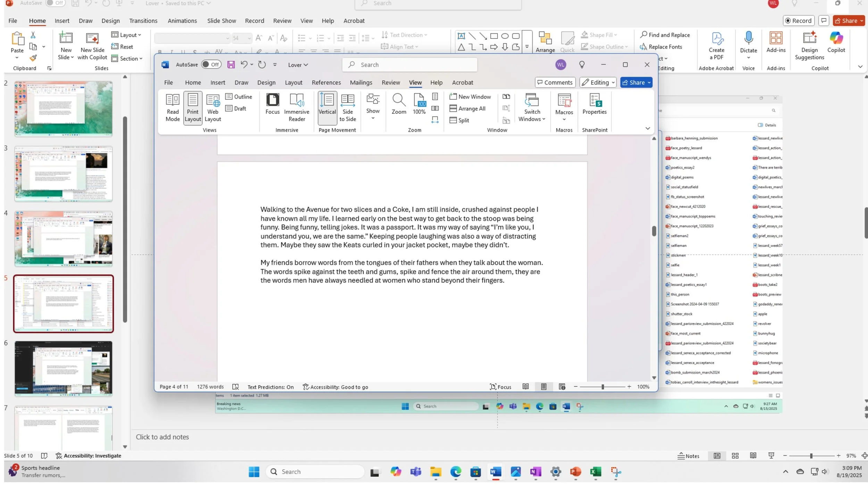Open SharePoint Properties in Word's ribbon

point(594,104)
